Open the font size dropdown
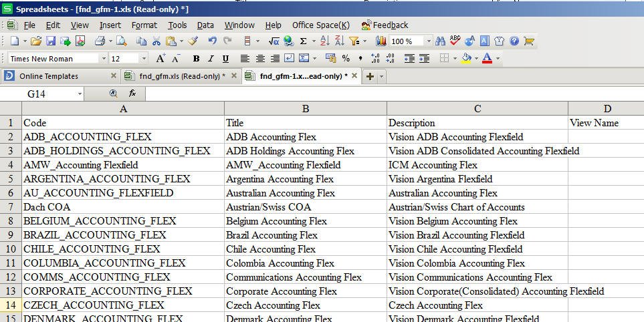Viewport: 644px width, 322px height. (x=144, y=59)
